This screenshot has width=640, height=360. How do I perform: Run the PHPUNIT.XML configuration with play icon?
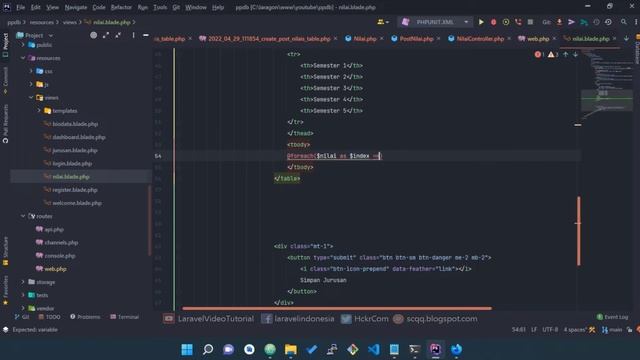click(481, 22)
